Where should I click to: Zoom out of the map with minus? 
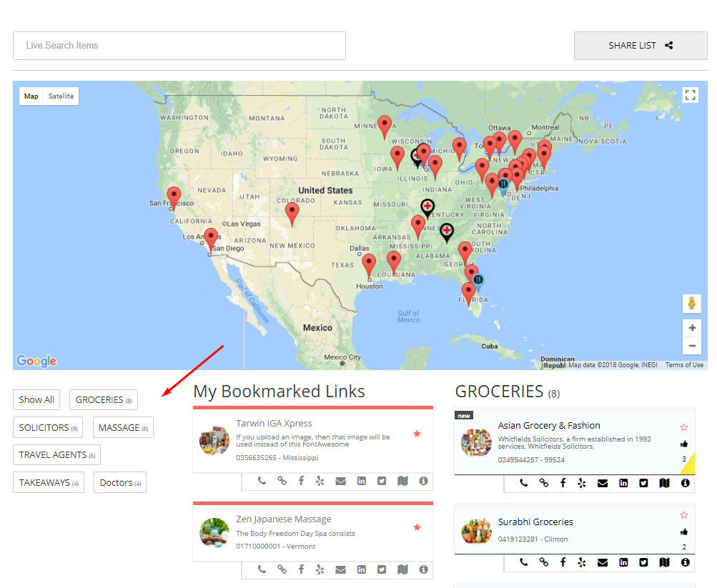(692, 346)
